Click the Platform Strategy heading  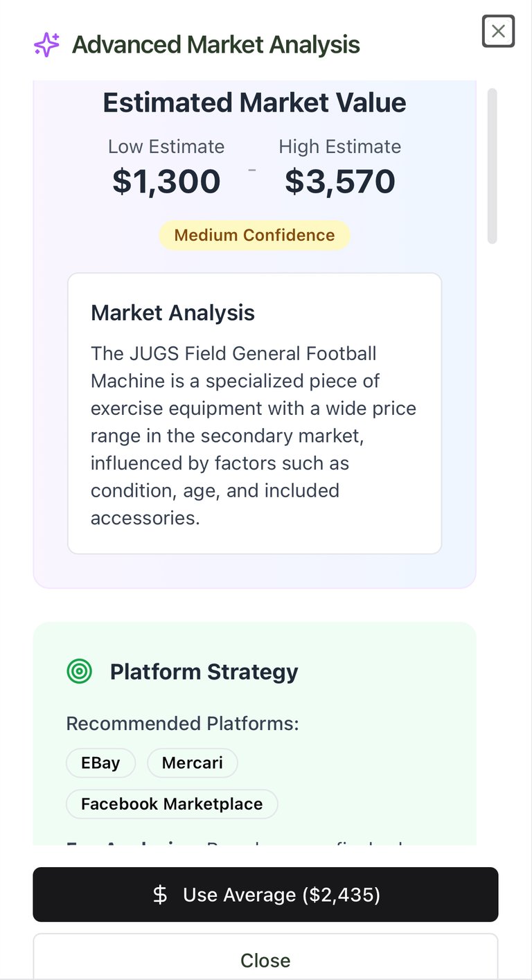(x=204, y=672)
